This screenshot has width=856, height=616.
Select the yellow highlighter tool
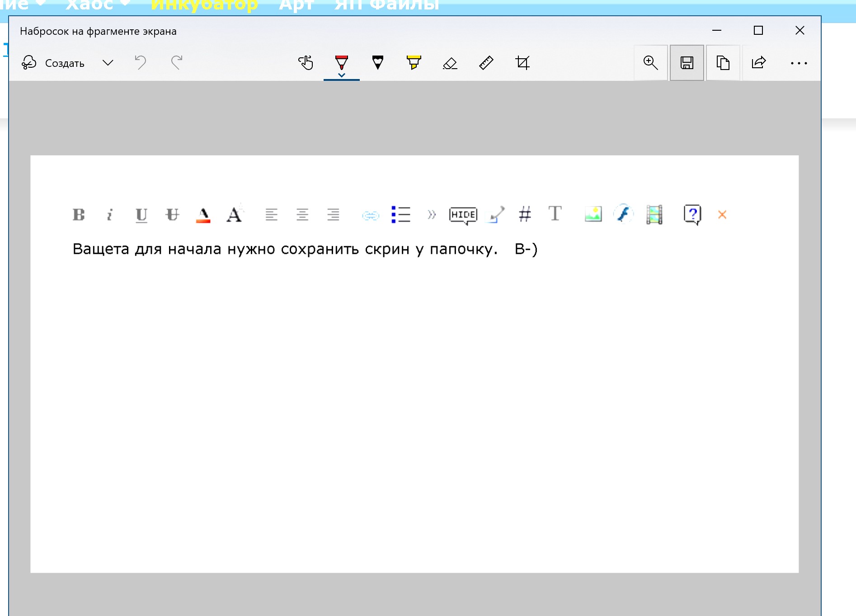point(414,62)
